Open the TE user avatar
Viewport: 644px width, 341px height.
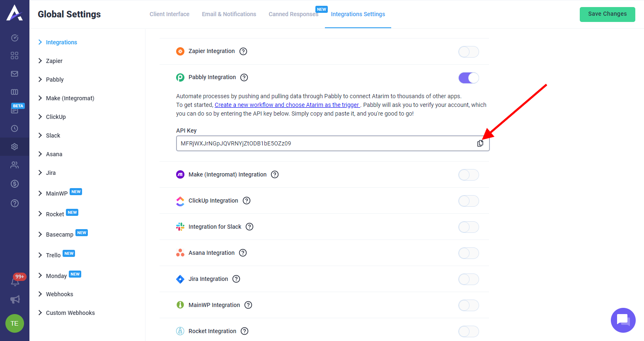click(15, 324)
